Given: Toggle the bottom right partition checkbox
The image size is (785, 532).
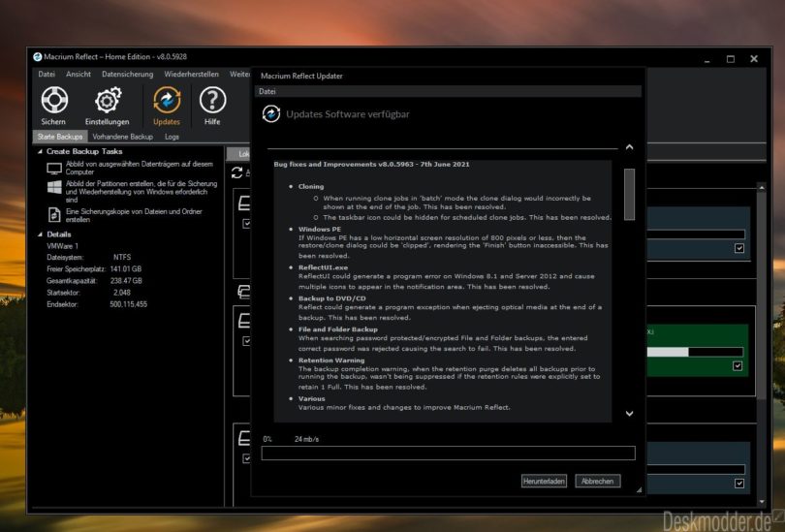Looking at the screenshot, I should 739,484.
